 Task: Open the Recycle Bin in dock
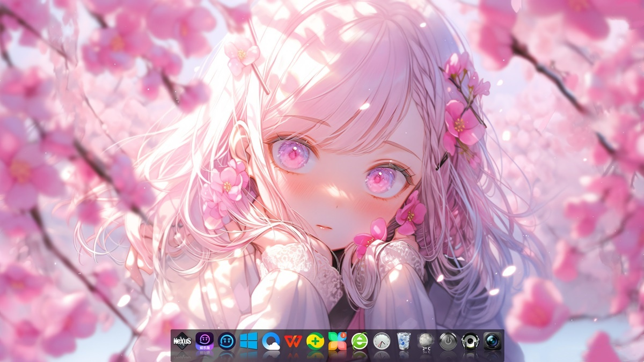tap(404, 341)
